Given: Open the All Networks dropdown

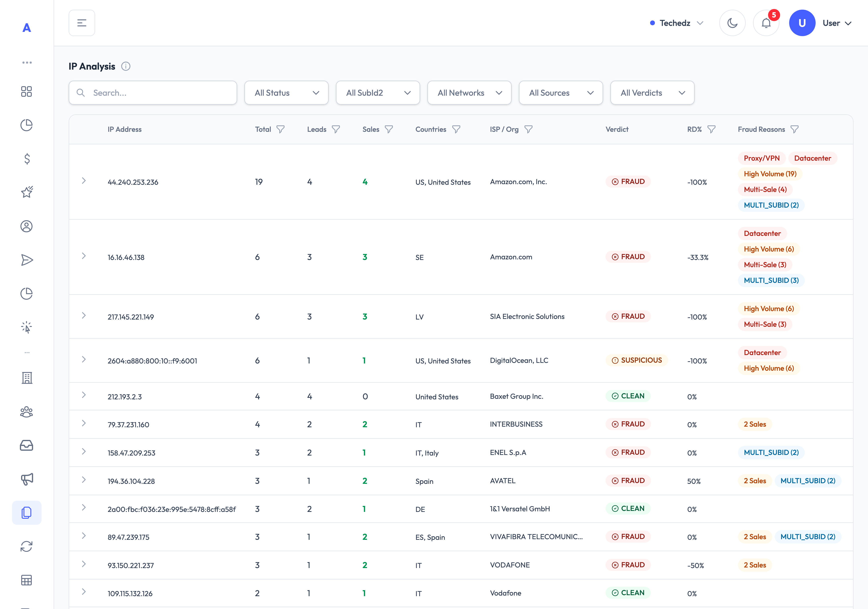Looking at the screenshot, I should point(469,93).
